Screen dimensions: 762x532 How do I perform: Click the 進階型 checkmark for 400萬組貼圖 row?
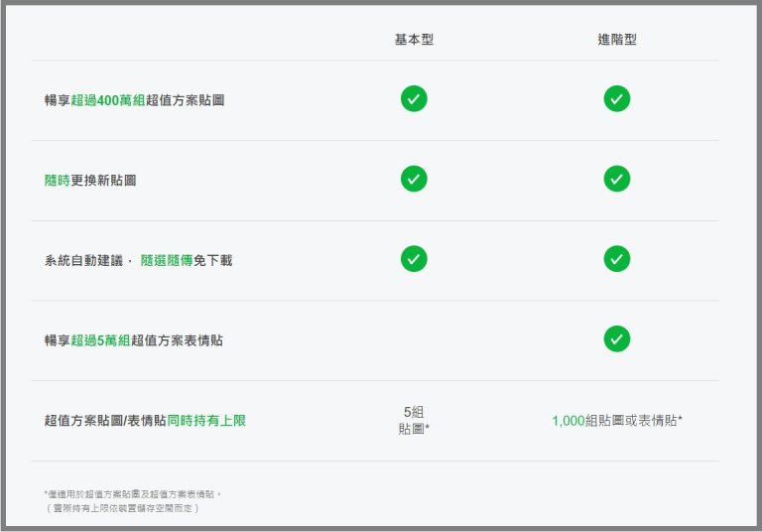tap(616, 99)
